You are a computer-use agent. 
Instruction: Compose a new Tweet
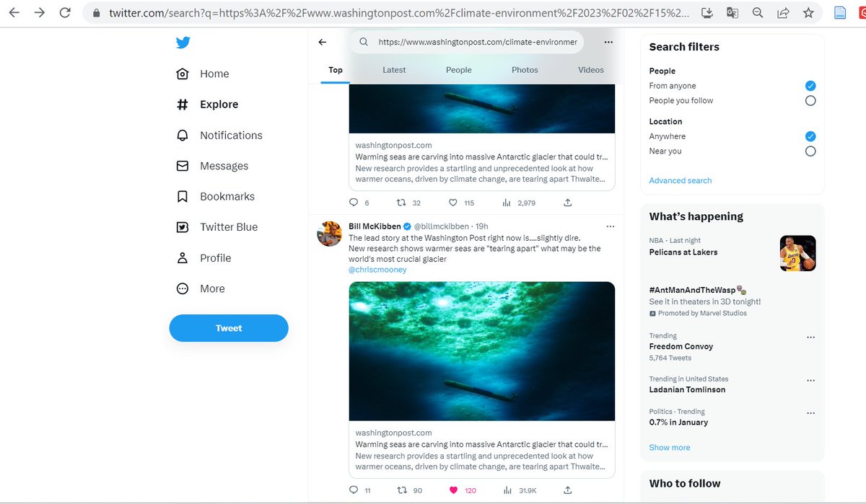point(229,327)
